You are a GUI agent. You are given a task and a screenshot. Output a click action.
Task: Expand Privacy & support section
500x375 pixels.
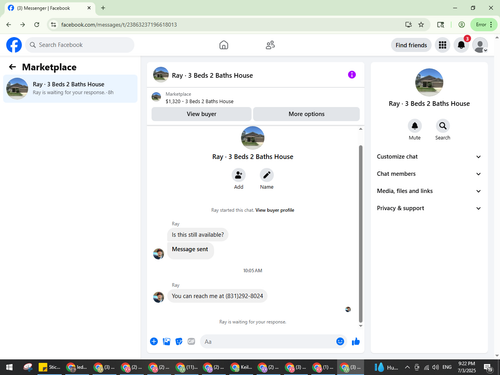click(429, 208)
